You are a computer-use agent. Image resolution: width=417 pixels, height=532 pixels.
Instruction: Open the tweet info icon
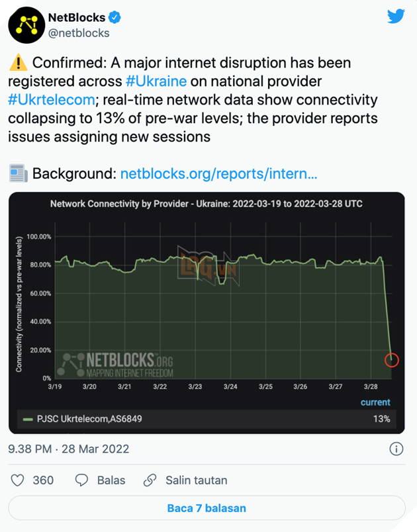tap(396, 449)
